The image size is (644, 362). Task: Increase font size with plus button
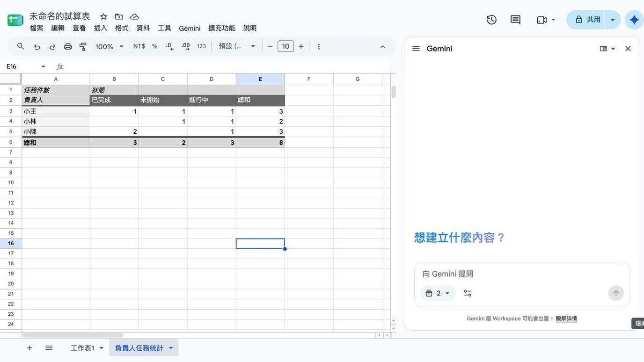[x=301, y=46]
